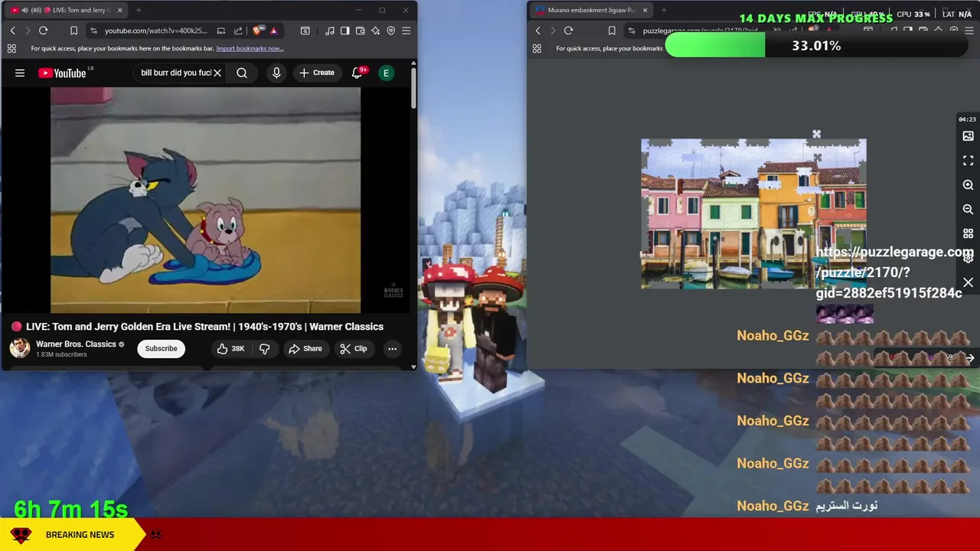Open Brave Wallet in YouTube browser toolbar
Image resolution: width=980 pixels, height=551 pixels.
(x=360, y=31)
